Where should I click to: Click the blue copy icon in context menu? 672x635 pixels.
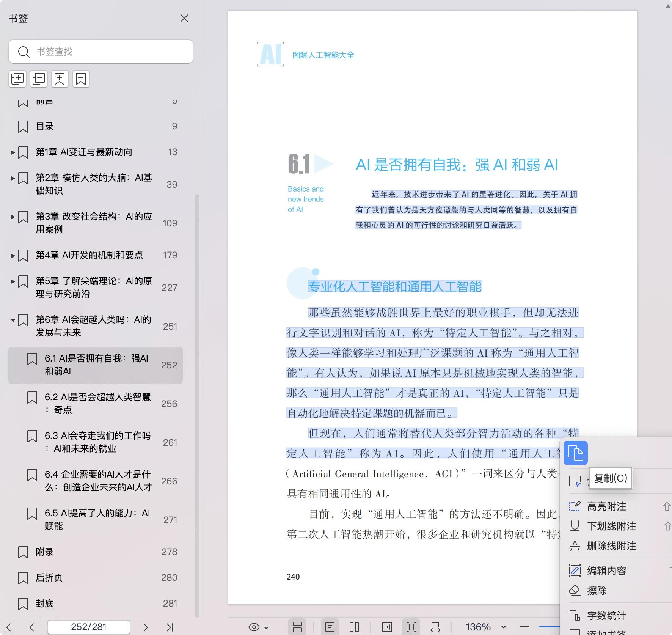pos(575,453)
